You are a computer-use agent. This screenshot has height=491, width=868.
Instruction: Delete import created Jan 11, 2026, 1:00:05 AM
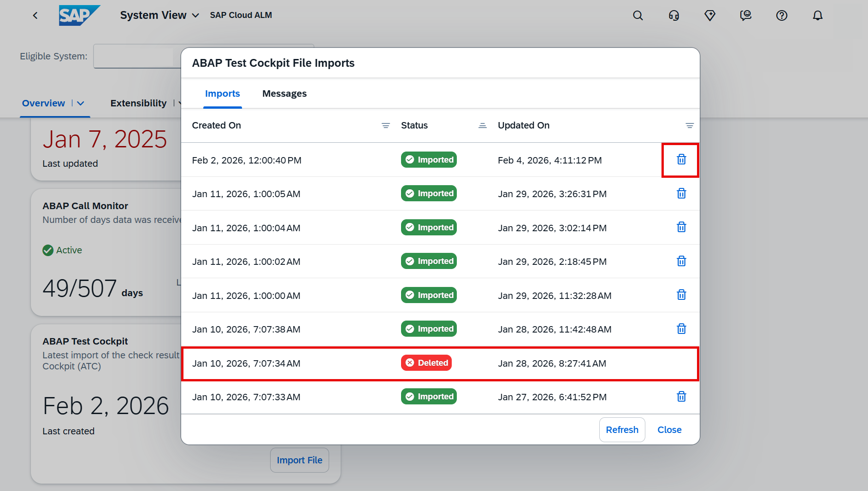[681, 193]
